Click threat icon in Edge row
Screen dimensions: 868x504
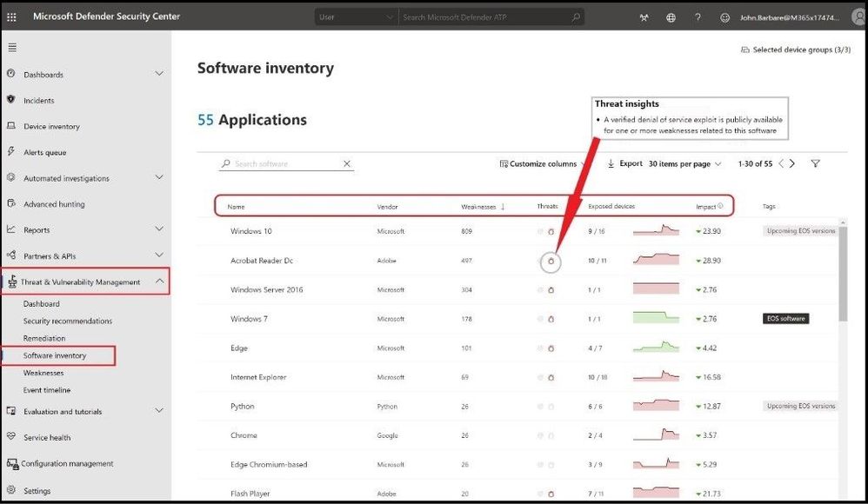(x=551, y=348)
